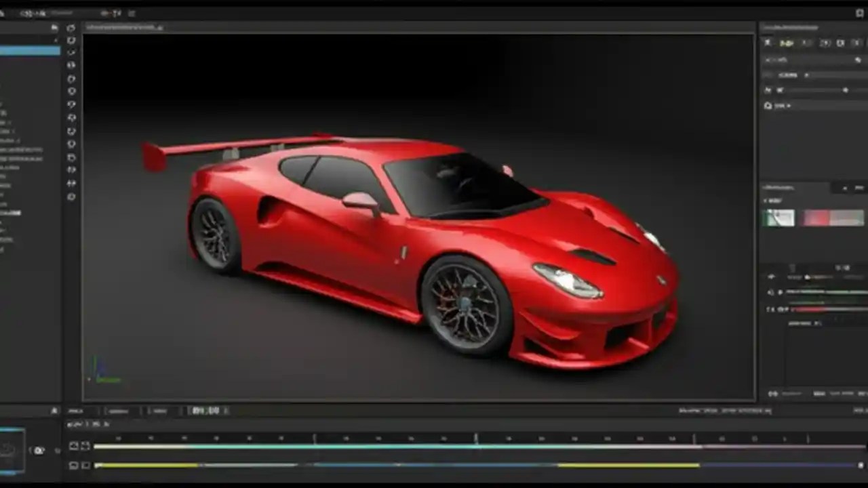
Task: Open the Measure tool near the toolbar bottom
Action: click(x=71, y=184)
